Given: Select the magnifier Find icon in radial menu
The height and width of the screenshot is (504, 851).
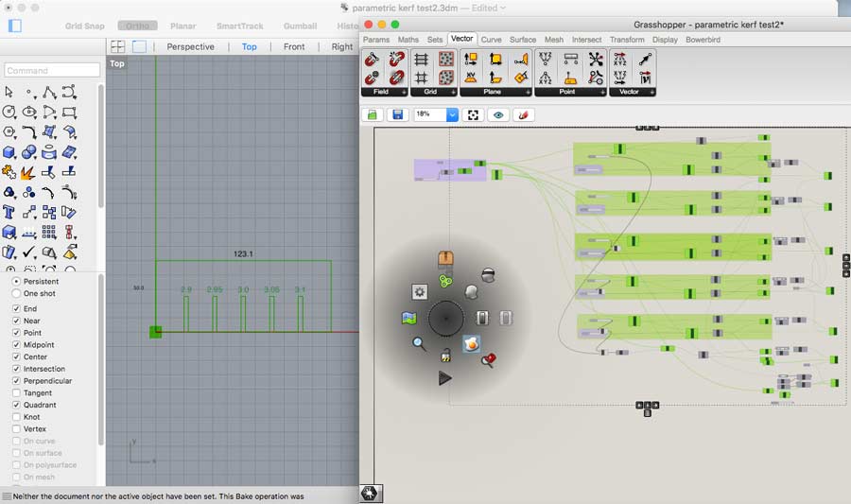Looking at the screenshot, I should (x=419, y=344).
